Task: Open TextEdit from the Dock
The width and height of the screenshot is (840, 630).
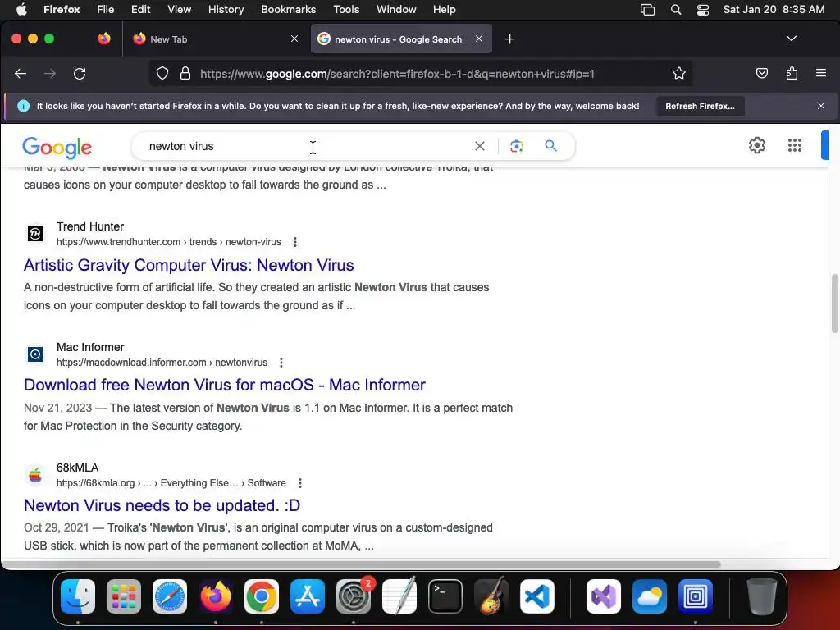Action: [399, 596]
